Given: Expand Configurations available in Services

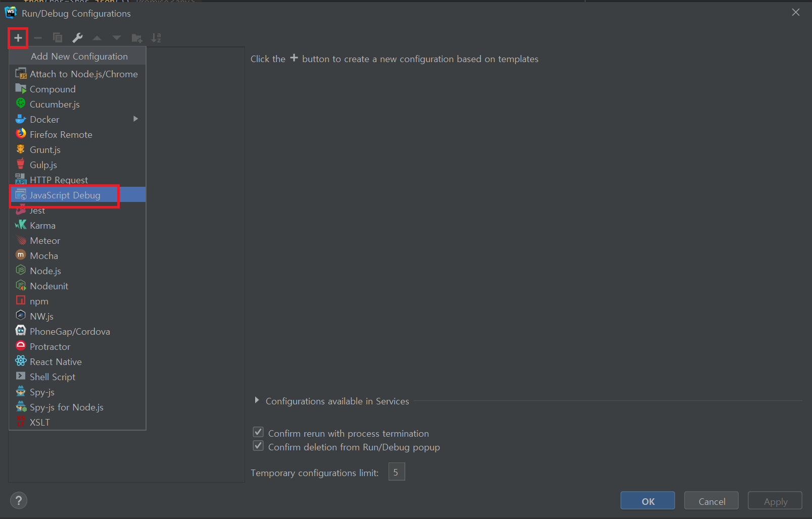Looking at the screenshot, I should point(257,400).
